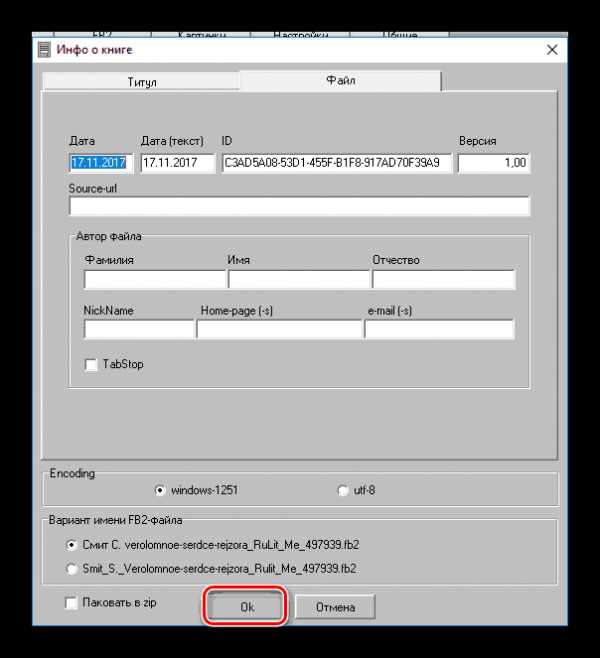The image size is (600, 658).
Task: Click the Дата input field
Action: pyautogui.click(x=101, y=163)
